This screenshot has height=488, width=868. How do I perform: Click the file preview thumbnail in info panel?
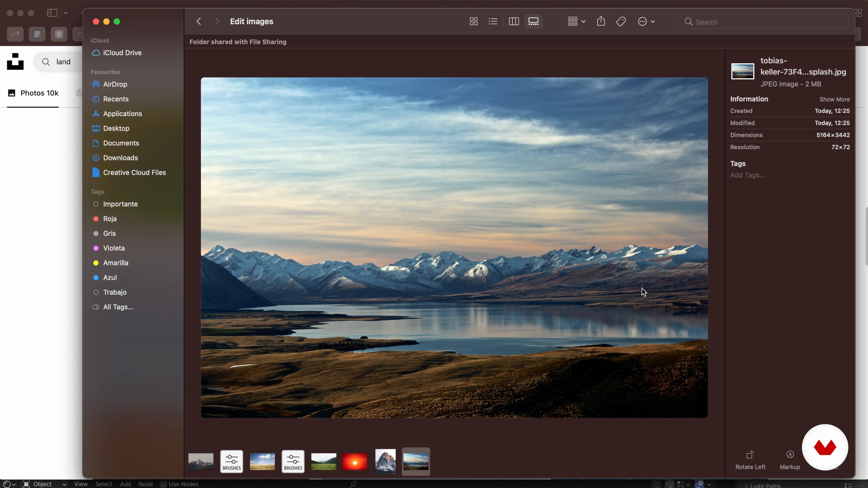(743, 71)
